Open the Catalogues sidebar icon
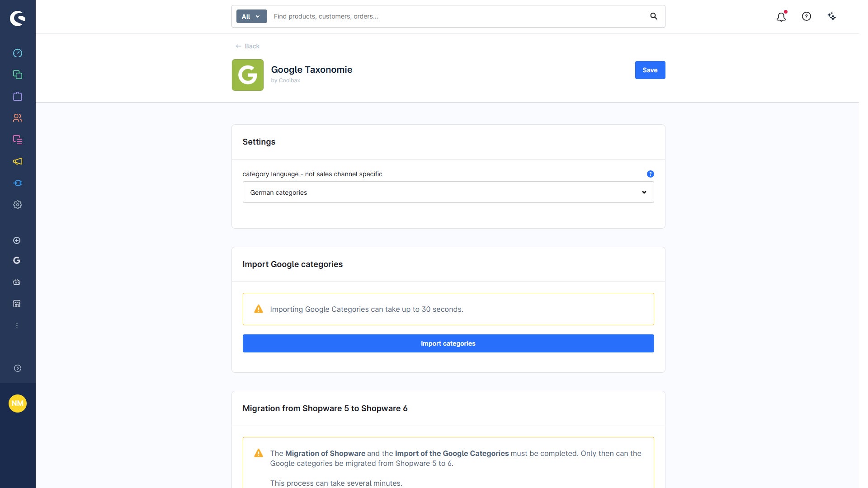This screenshot has width=868, height=488. (18, 75)
